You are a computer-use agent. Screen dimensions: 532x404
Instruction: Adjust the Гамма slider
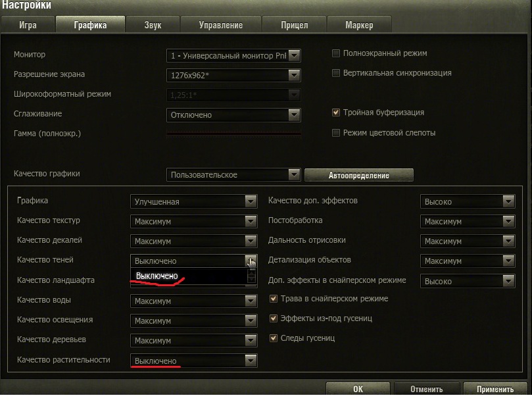(x=233, y=134)
